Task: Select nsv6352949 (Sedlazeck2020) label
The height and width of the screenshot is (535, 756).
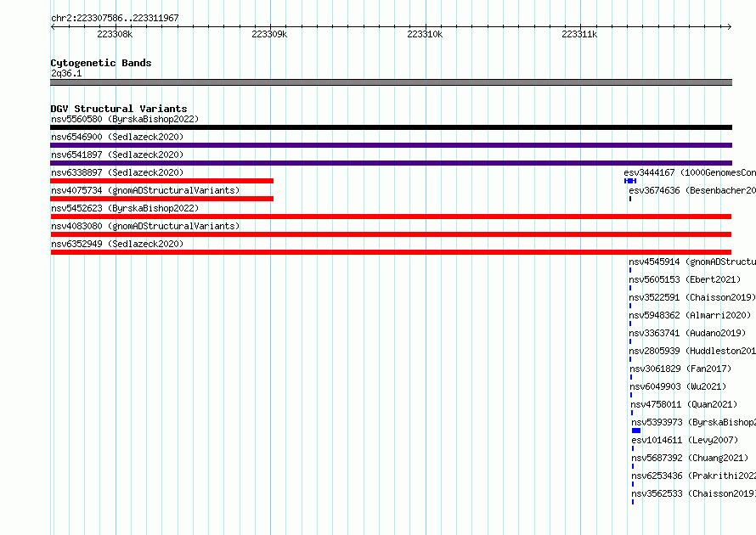Action: coord(117,244)
